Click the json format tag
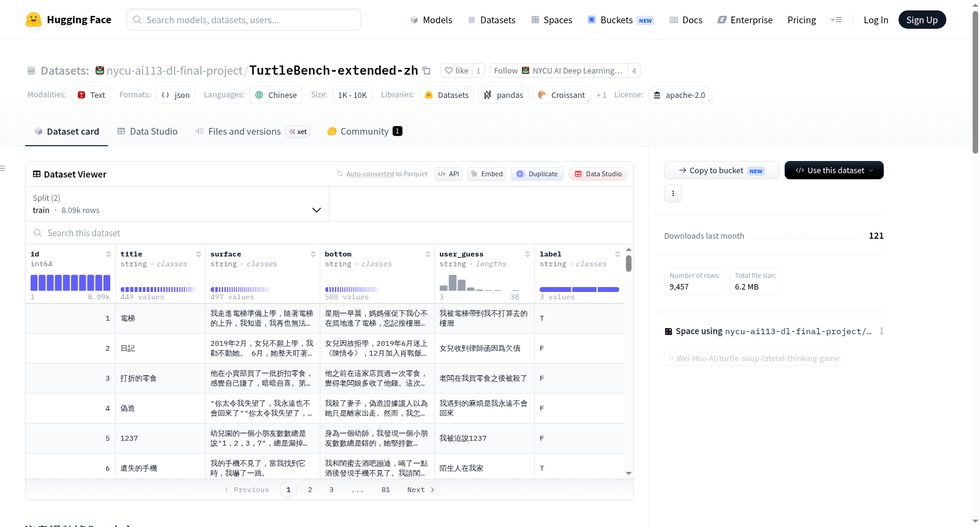 point(176,95)
